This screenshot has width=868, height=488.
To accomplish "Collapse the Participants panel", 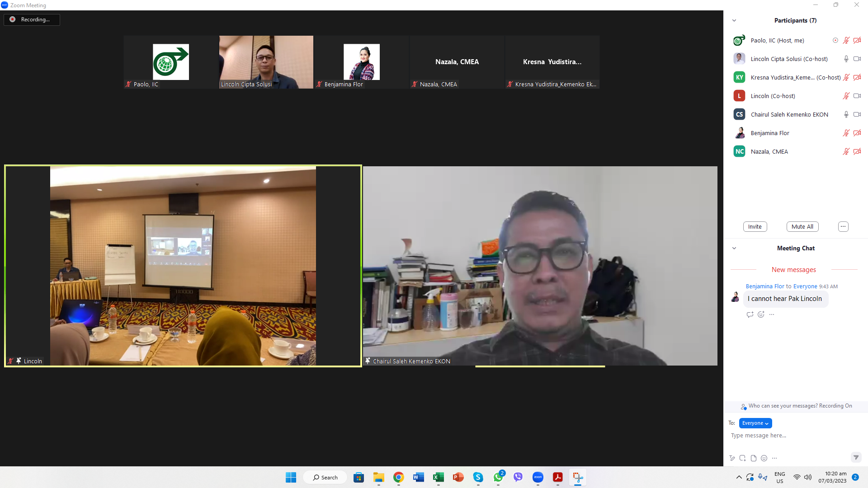I will coord(734,21).
